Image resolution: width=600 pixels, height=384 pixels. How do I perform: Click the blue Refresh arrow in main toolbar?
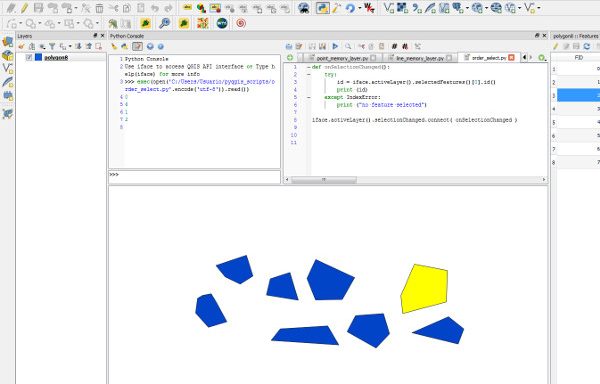tap(350, 8)
